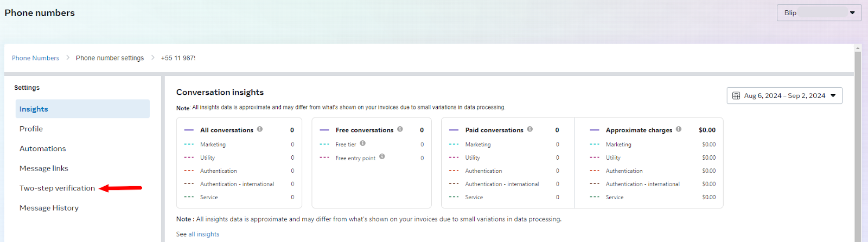Expand the Aug 6 – Sep 2 date range

(x=784, y=96)
